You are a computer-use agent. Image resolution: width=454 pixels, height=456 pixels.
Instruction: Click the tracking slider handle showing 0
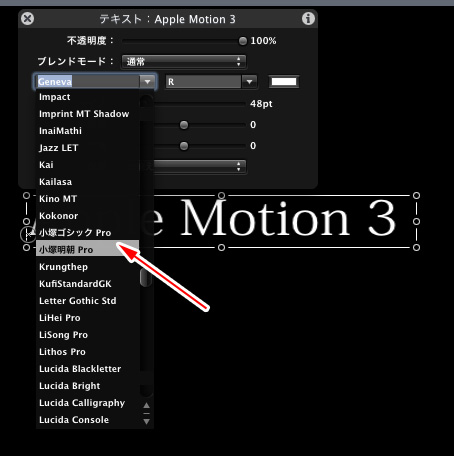(184, 125)
